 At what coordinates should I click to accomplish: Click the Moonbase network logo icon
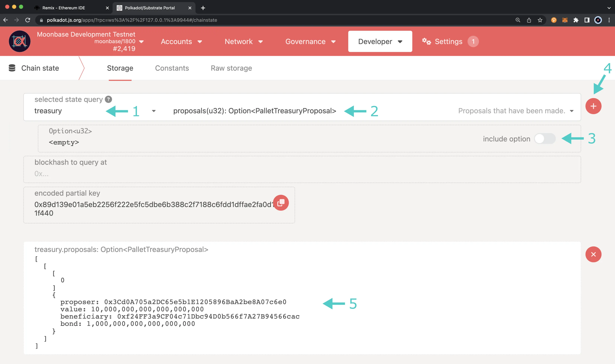(x=20, y=41)
